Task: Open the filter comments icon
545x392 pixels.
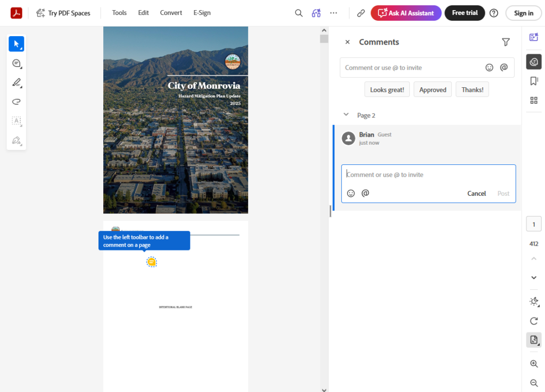Action: (506, 42)
